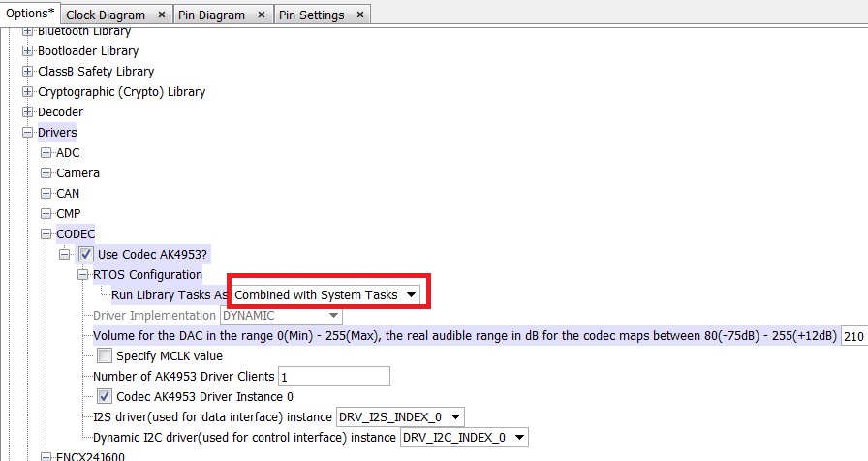Enable the Specify MCLK value checkbox
Screen dimensions: 868x461
(x=105, y=356)
